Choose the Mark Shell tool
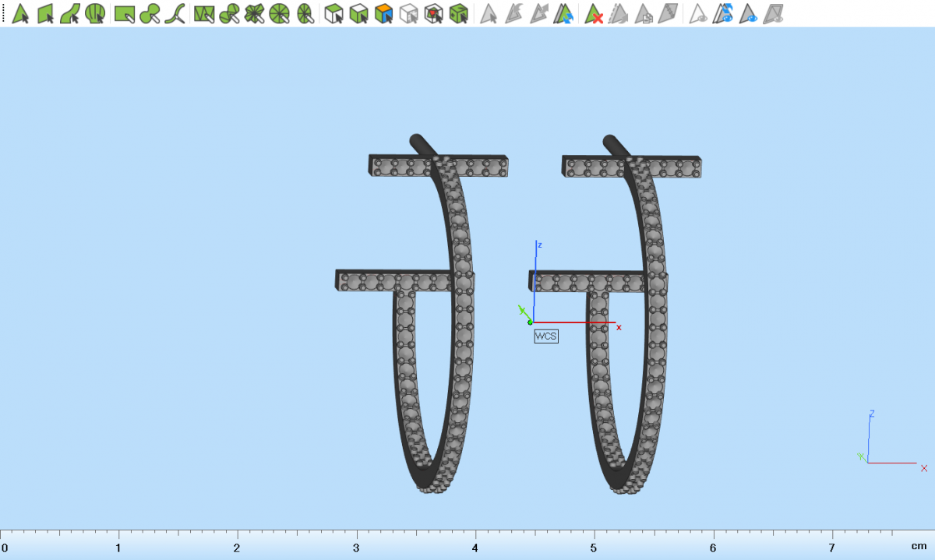The width and height of the screenshot is (935, 560). point(95,13)
